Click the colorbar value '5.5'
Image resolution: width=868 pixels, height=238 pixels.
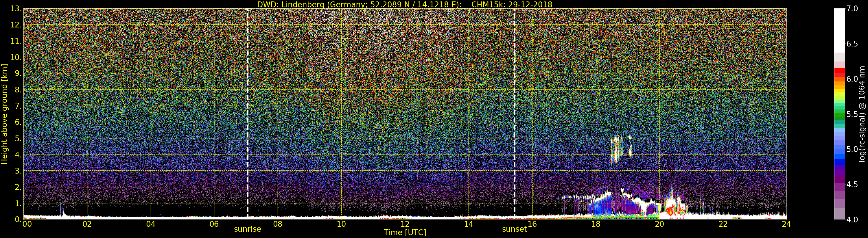[852, 114]
